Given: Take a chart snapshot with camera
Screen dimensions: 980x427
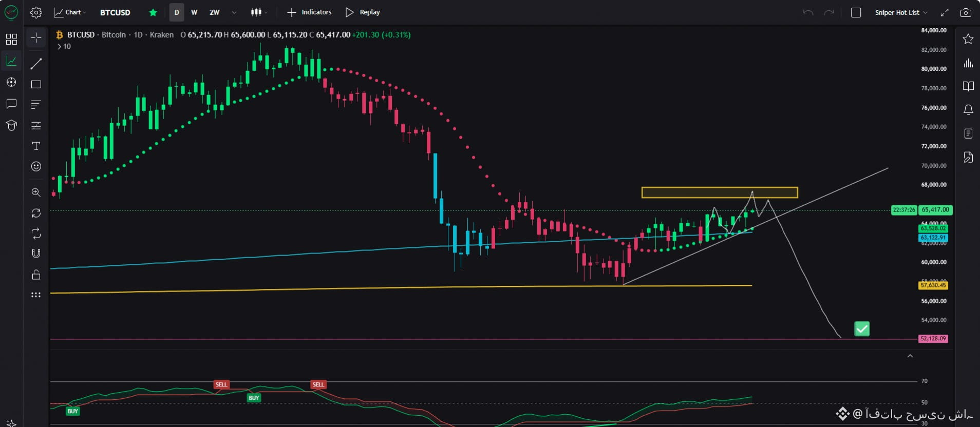Looking at the screenshot, I should coord(966,12).
